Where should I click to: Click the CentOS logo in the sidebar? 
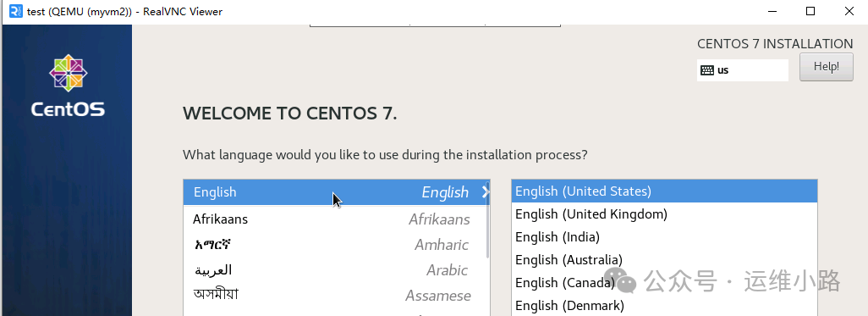(x=68, y=86)
